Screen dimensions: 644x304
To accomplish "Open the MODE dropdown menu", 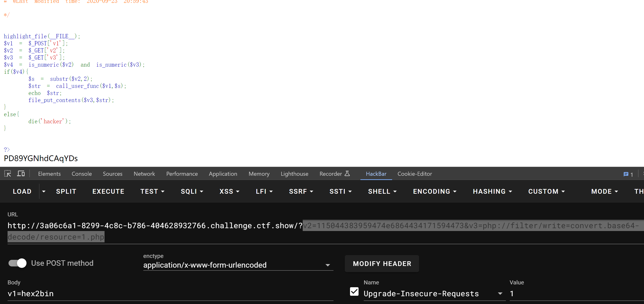I will [x=605, y=191].
